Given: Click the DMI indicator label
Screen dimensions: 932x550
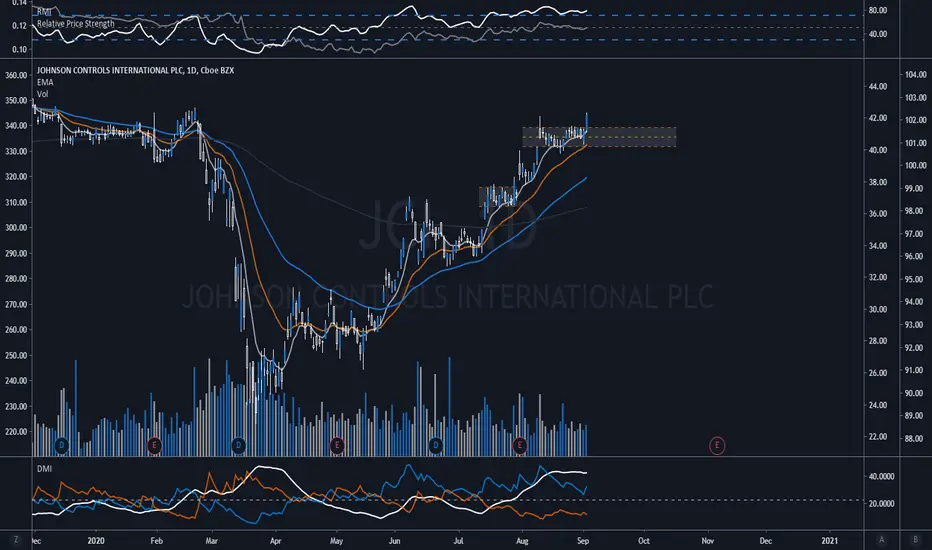Looking at the screenshot, I should 45,469.
